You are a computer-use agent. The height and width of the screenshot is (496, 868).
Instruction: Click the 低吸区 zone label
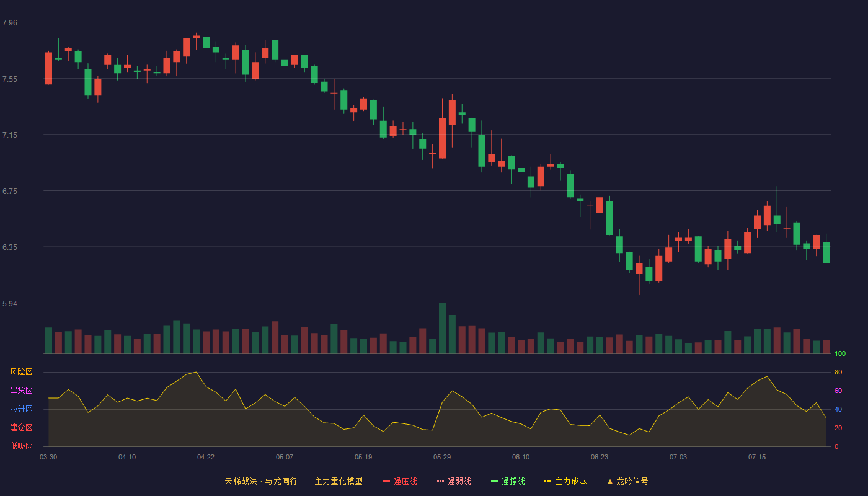click(21, 446)
